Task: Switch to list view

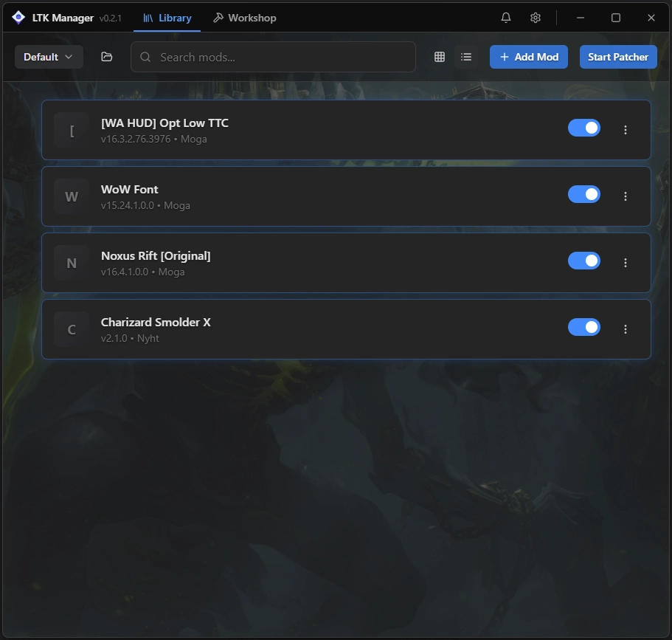Action: point(466,57)
